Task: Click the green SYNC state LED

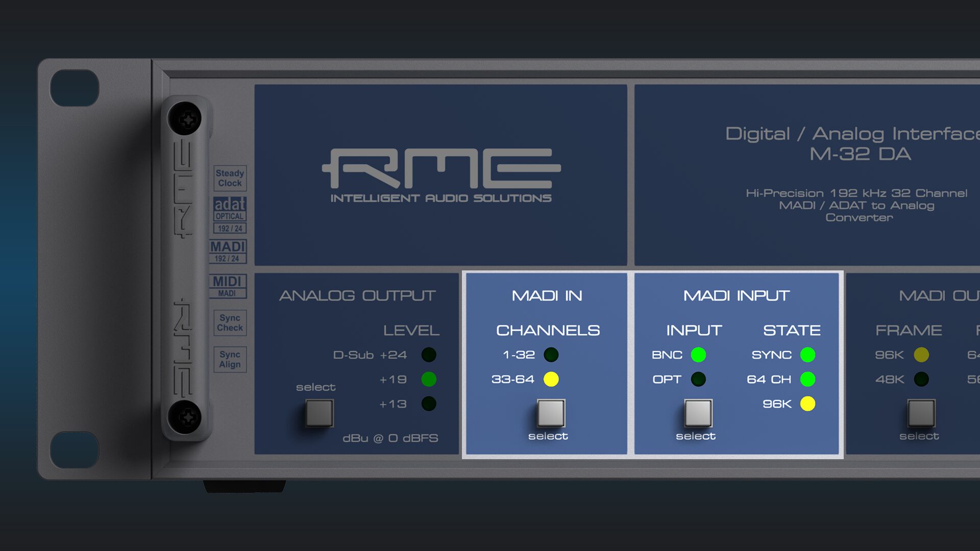Action: click(807, 355)
